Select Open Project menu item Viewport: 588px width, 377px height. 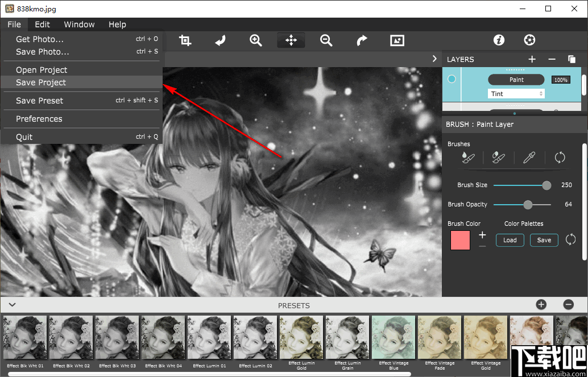(x=81, y=70)
